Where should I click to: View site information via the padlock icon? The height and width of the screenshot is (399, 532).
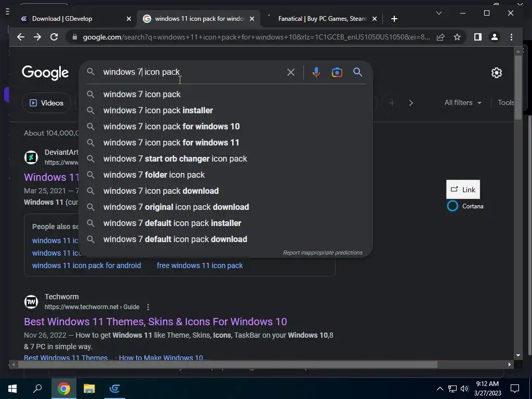[75, 37]
